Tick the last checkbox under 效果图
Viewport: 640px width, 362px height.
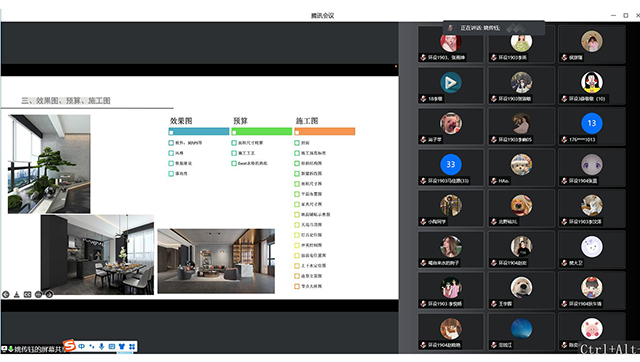click(171, 173)
